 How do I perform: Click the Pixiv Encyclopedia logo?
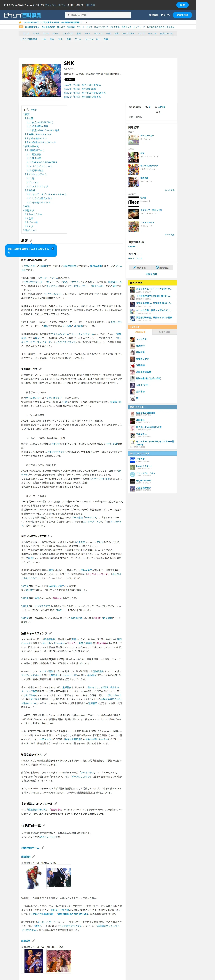pyautogui.click(x=23, y=15)
